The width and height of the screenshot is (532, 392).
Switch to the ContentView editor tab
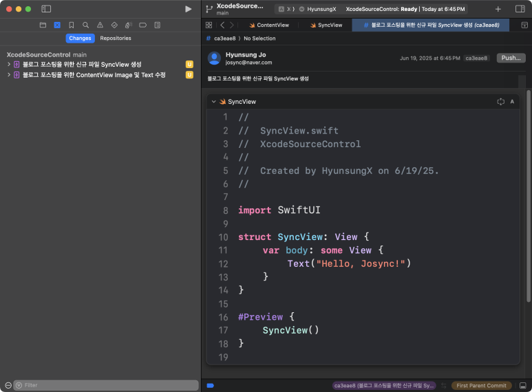click(268, 25)
